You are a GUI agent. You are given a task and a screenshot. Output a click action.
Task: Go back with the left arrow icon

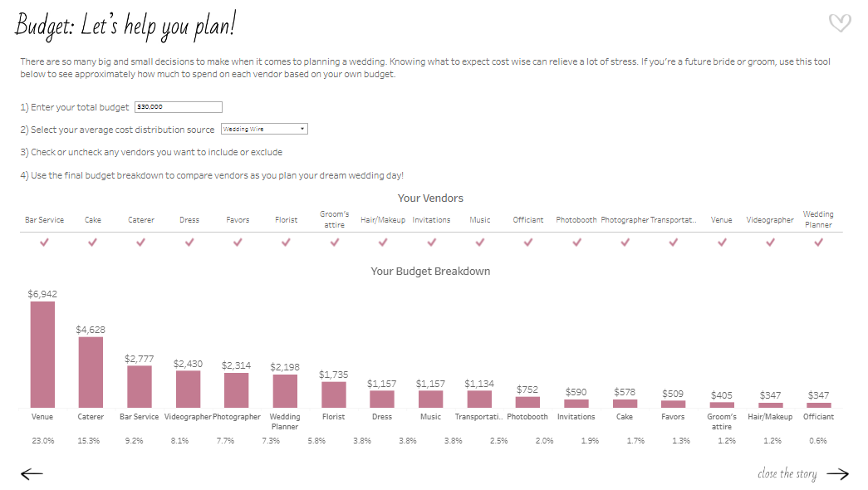(32, 474)
